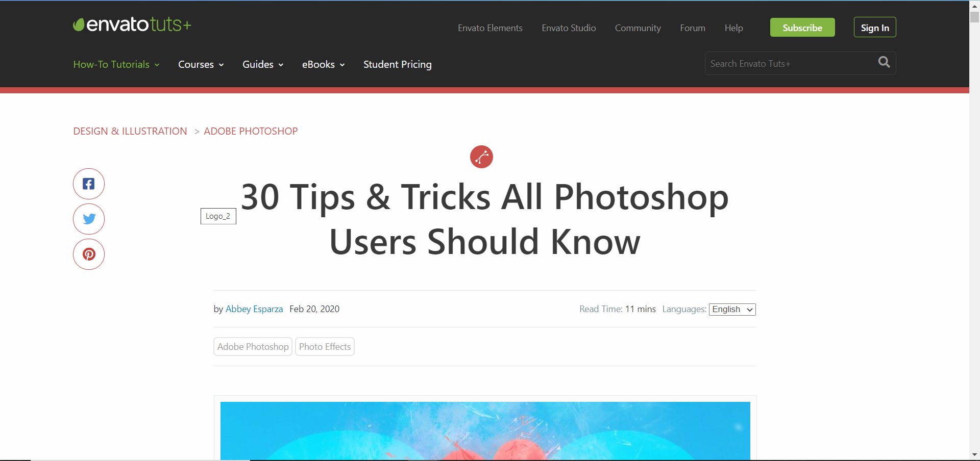
Task: Click the article preview image
Action: [x=485, y=431]
